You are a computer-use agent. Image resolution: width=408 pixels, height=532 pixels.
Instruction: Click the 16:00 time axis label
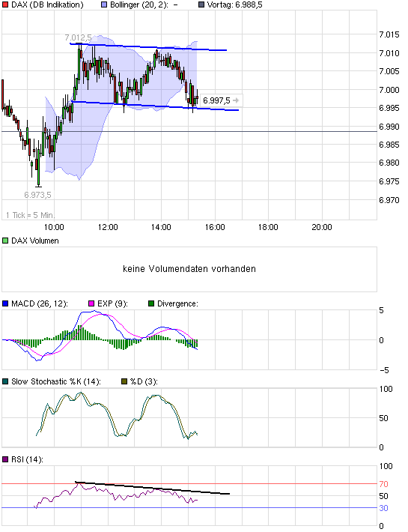215,227
